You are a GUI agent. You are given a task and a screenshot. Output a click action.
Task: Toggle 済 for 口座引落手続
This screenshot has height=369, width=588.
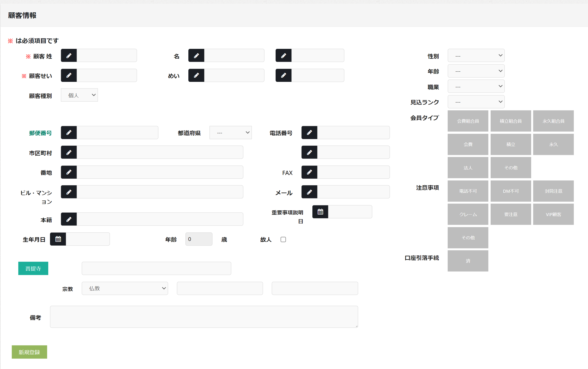click(x=468, y=261)
